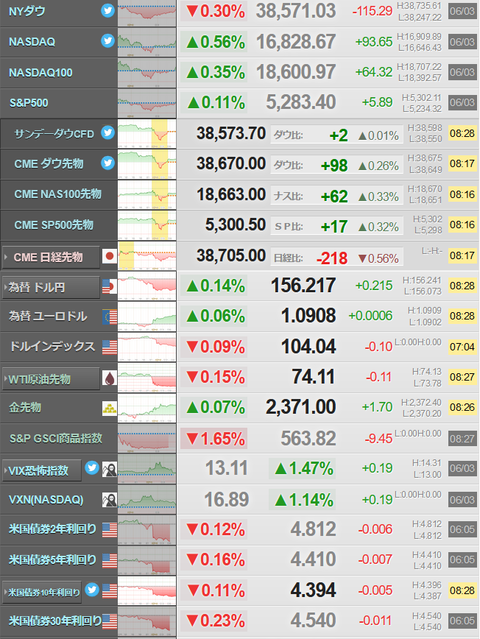Open the Twitter icon beside VIX恐怖指数
Viewport: 480px width, 639px height.
click(x=92, y=468)
